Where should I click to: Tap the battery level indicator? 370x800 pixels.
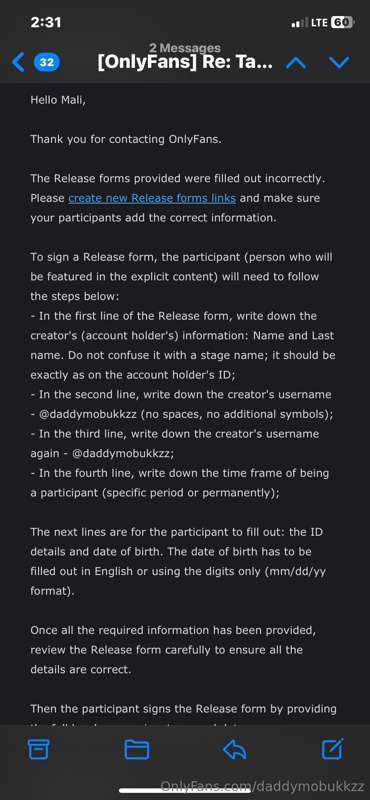click(x=341, y=22)
